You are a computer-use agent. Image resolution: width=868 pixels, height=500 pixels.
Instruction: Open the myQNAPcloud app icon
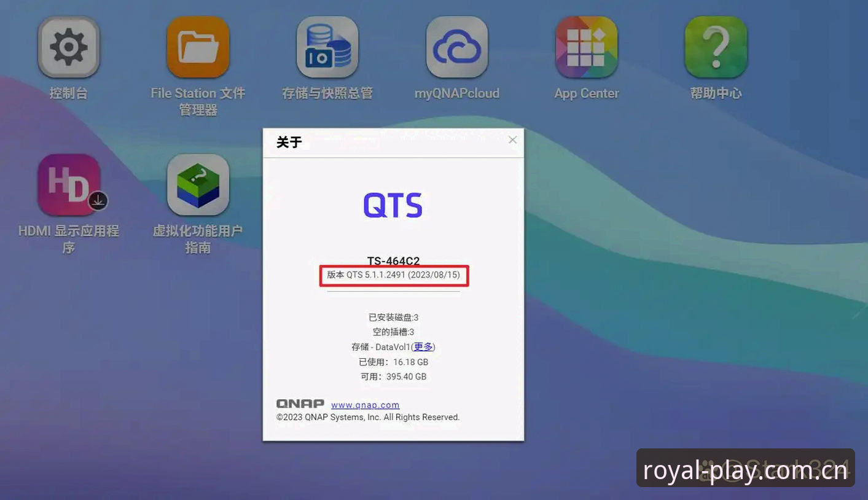457,47
